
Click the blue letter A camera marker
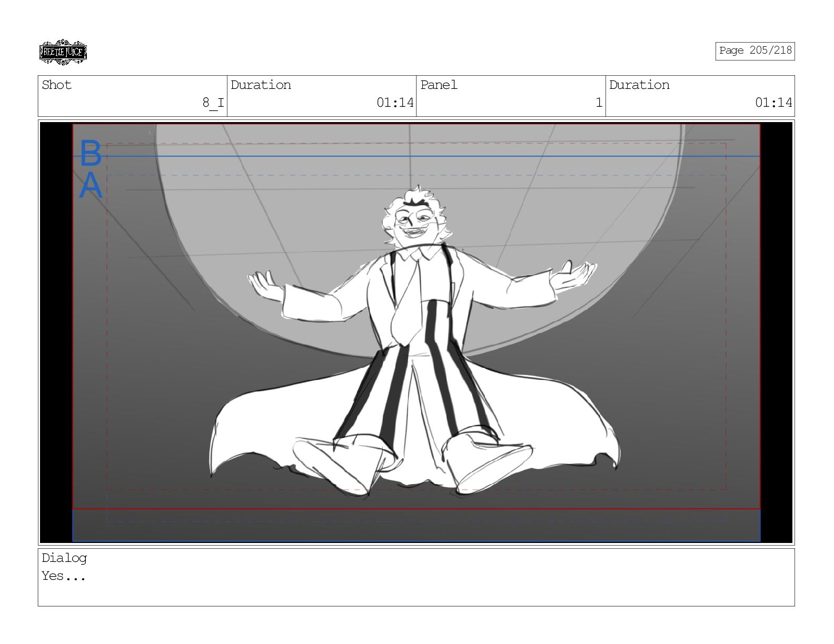coord(91,186)
